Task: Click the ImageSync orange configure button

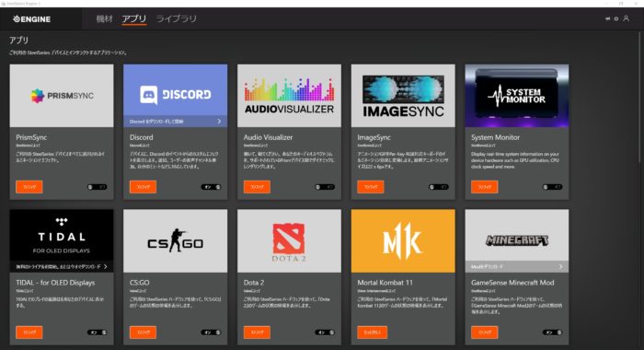Action: point(371,187)
